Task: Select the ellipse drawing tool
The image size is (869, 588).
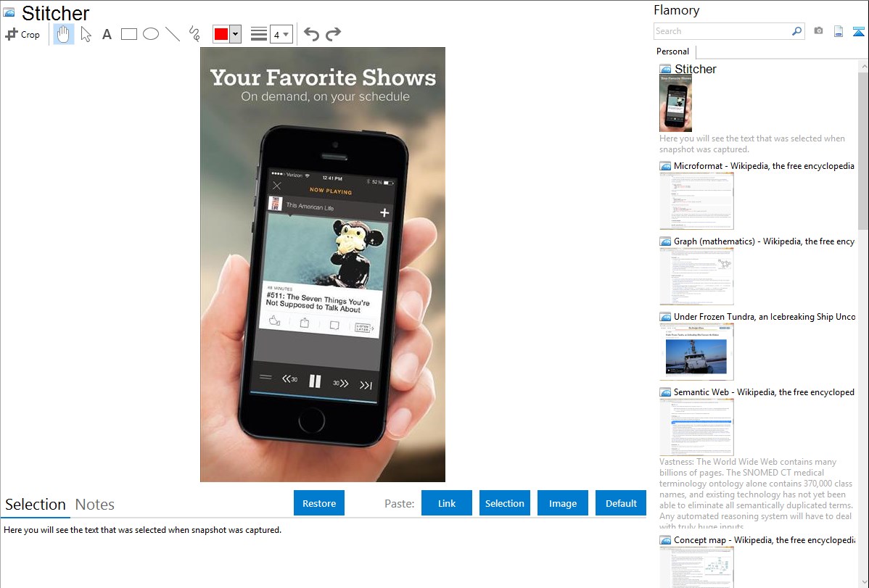Action: coord(151,34)
